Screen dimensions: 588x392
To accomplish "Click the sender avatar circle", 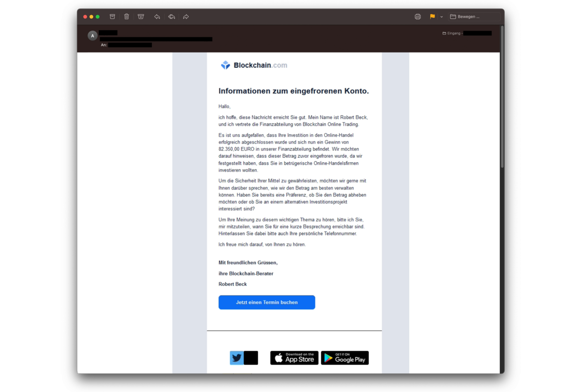I will [x=92, y=36].
